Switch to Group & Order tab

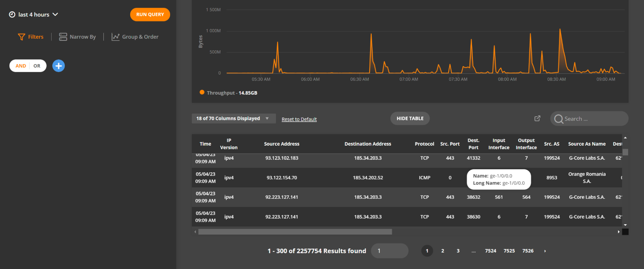(140, 37)
